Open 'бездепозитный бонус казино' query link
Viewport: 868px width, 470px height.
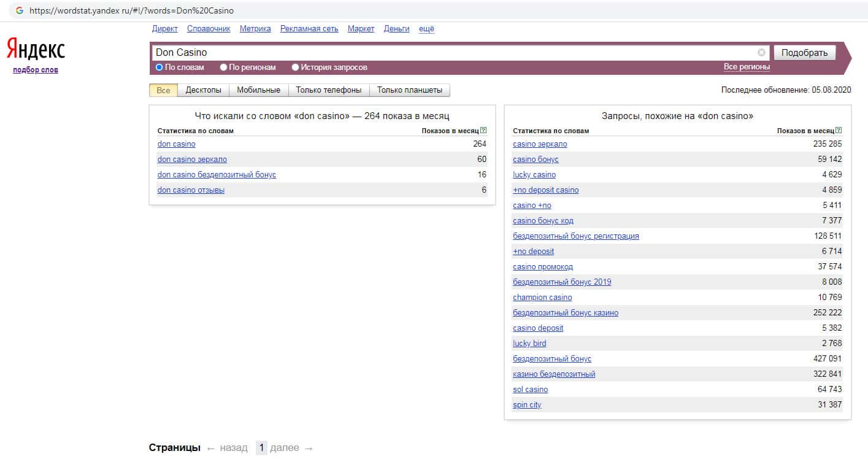(x=566, y=313)
